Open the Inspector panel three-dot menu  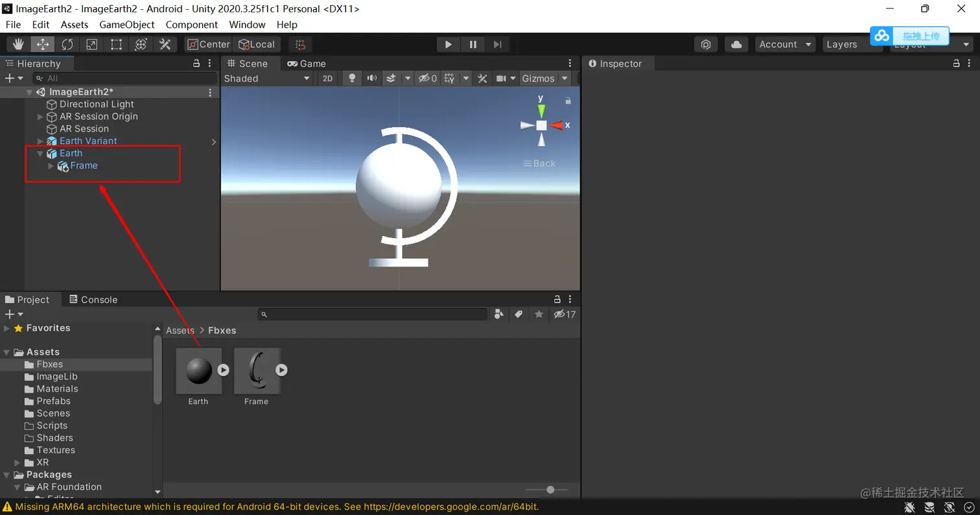969,64
